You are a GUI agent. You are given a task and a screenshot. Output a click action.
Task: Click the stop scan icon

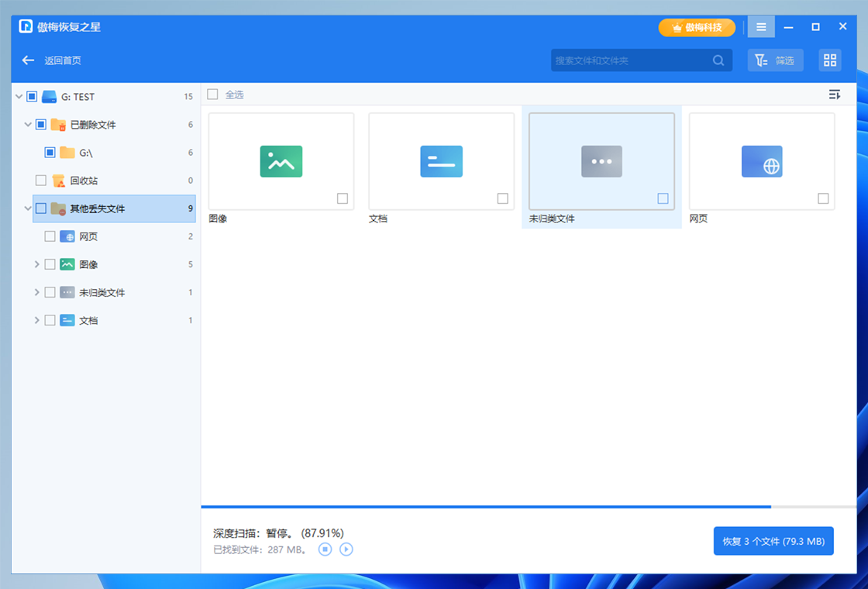[x=325, y=549]
